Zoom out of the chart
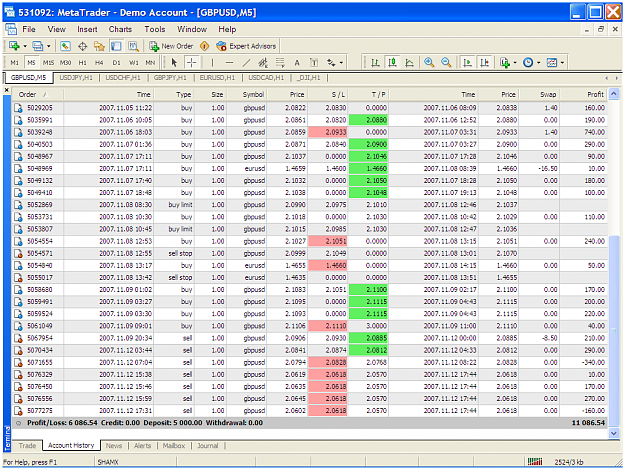 pyautogui.click(x=446, y=63)
